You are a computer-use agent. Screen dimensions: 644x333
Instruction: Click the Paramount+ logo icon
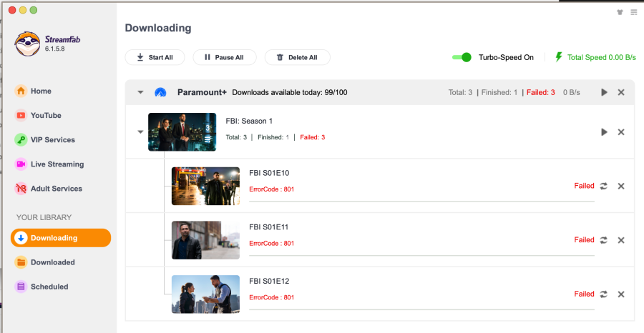(160, 92)
